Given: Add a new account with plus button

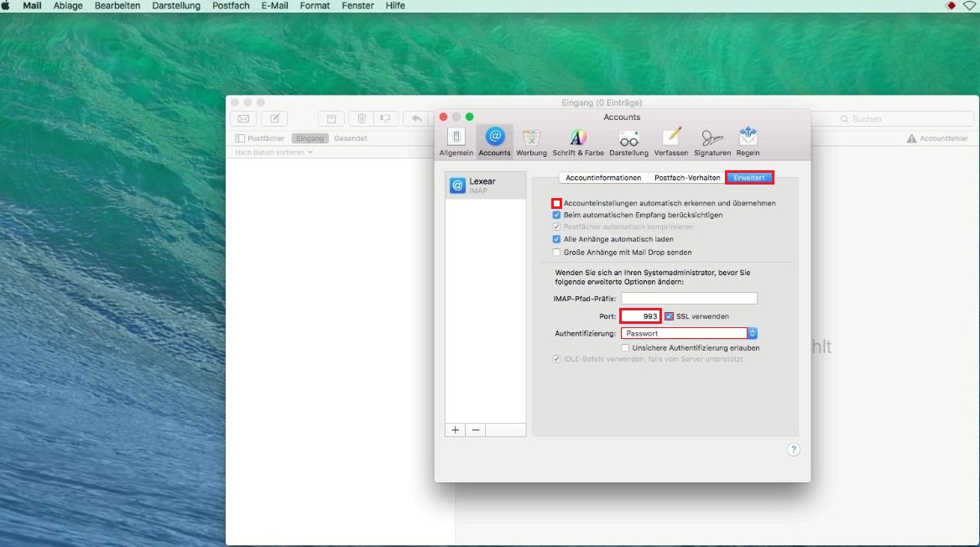Looking at the screenshot, I should [x=456, y=430].
